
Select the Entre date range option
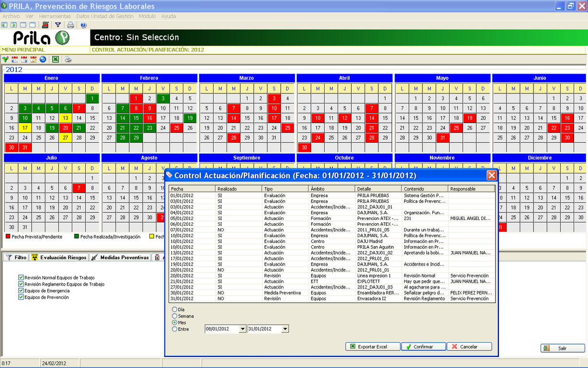(175, 329)
